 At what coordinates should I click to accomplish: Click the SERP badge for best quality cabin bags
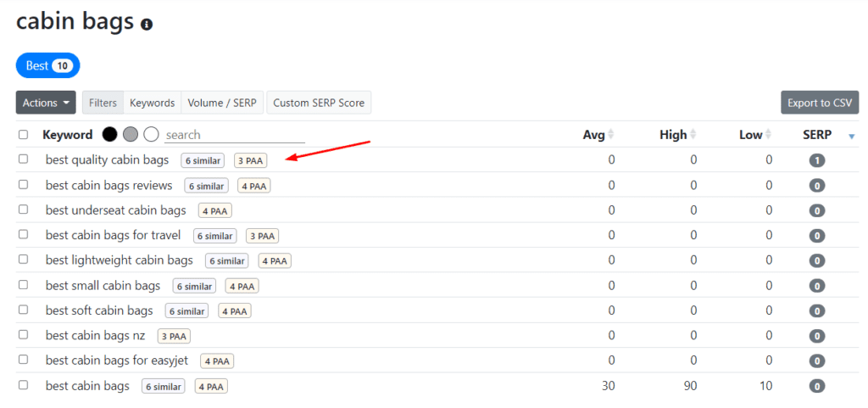(817, 160)
